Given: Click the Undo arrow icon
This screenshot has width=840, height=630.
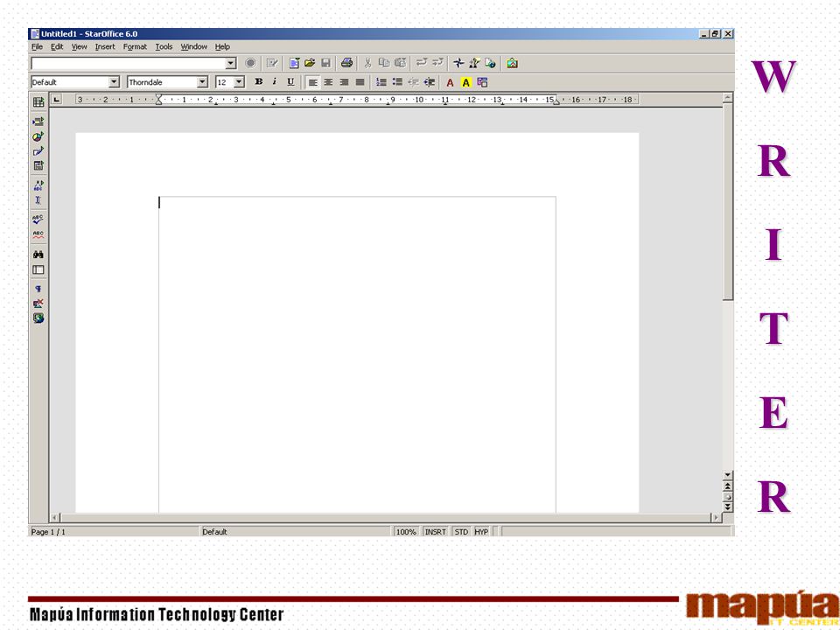Looking at the screenshot, I should tap(422, 63).
